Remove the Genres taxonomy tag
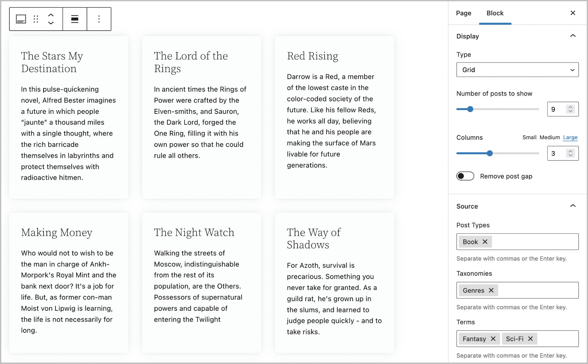The image size is (588, 364). (x=491, y=291)
